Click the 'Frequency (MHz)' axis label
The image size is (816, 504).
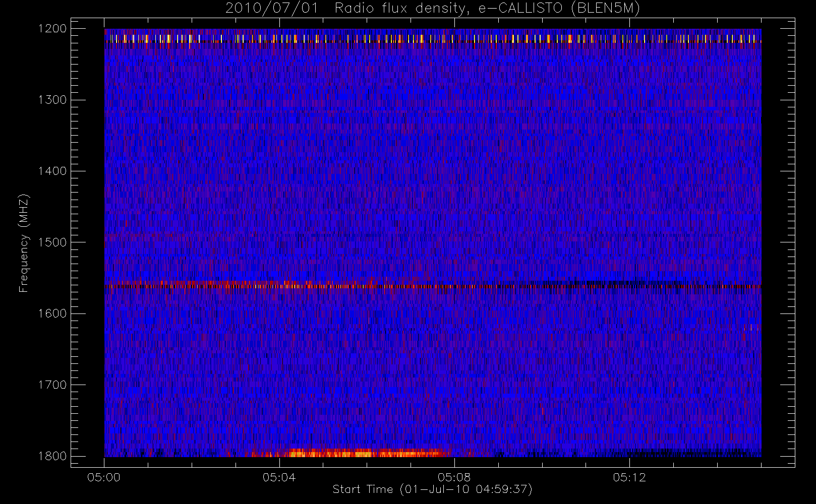tap(24, 243)
